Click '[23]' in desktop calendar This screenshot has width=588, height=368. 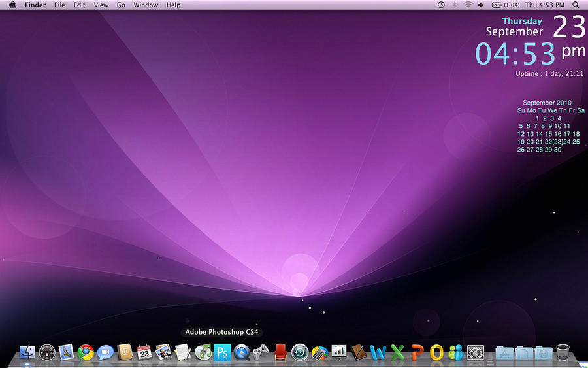coord(558,142)
